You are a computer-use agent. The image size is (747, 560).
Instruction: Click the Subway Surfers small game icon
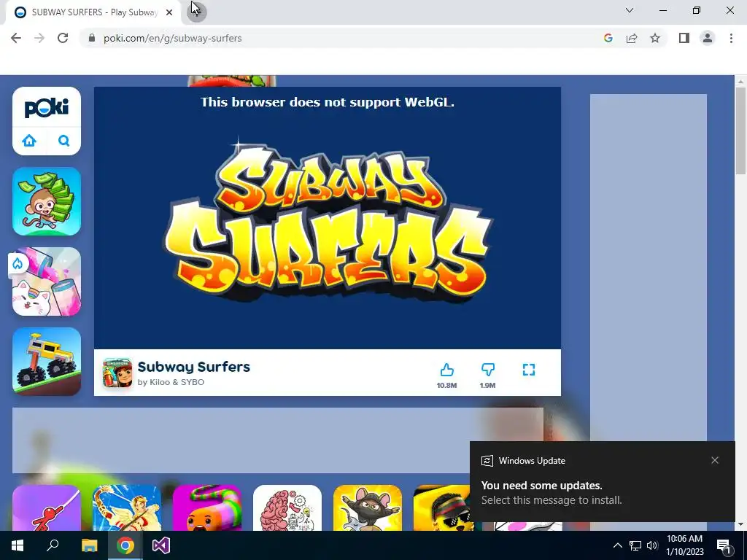pyautogui.click(x=117, y=373)
